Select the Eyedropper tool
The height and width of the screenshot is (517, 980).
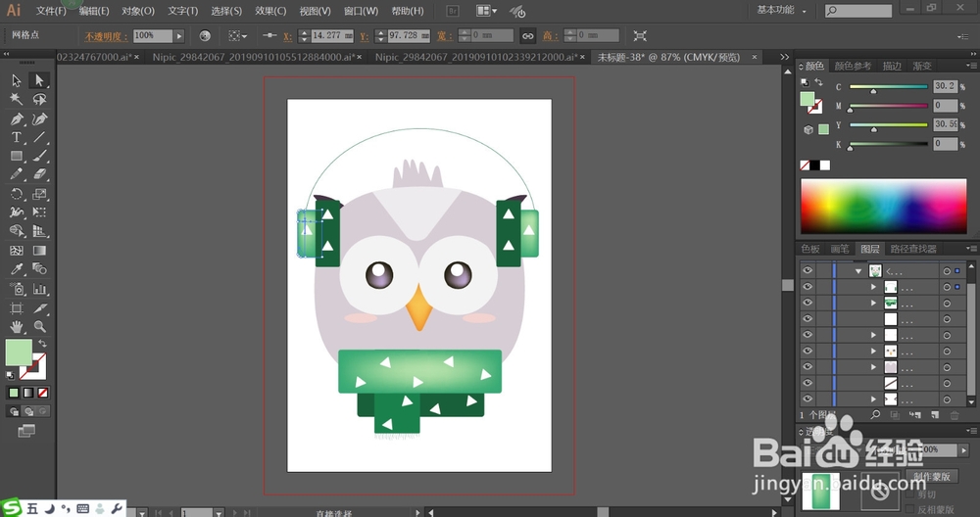tap(17, 269)
